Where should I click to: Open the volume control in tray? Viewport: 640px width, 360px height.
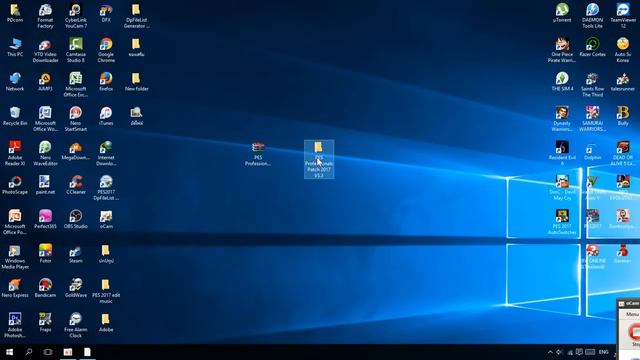(x=559, y=352)
